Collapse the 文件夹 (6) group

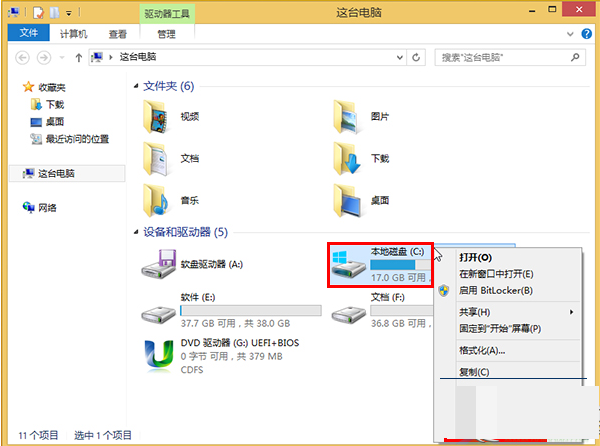[x=137, y=86]
